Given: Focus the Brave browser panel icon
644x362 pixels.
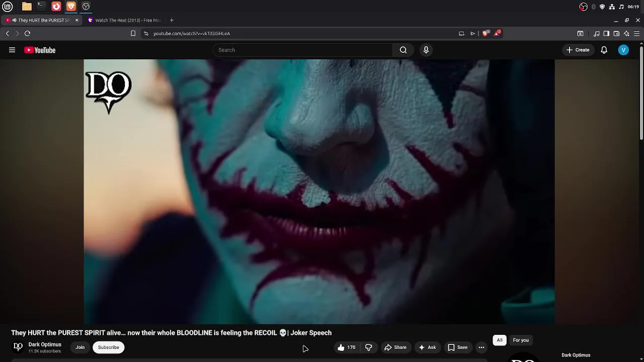Looking at the screenshot, I should pyautogui.click(x=71, y=7).
